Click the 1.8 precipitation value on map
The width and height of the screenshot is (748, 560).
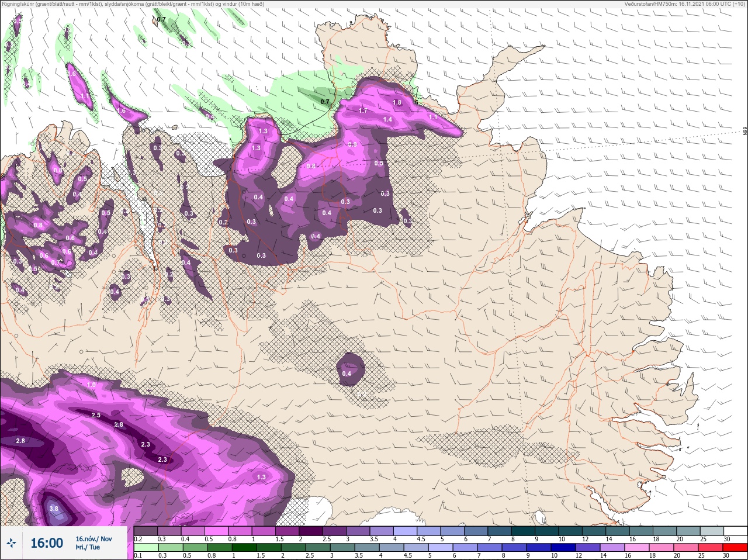397,103
